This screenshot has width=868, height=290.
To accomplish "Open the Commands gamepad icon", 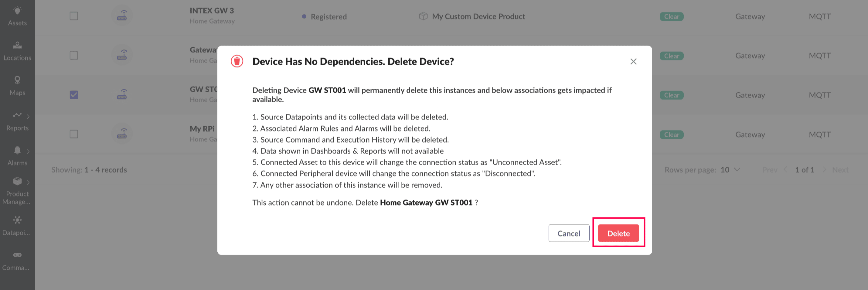I will coord(17,255).
